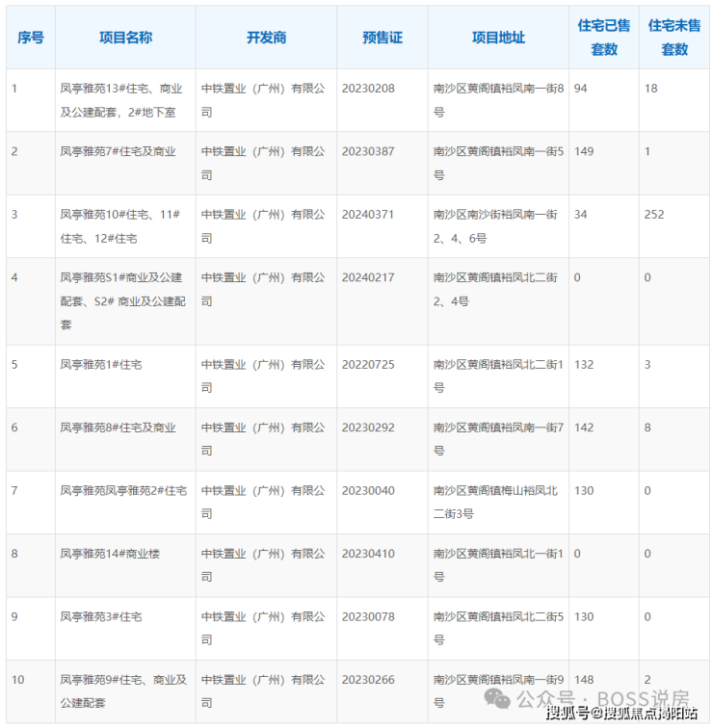Select the 公众号 BOSS说房 watermark text
This screenshot has width=713, height=728.
pos(603,699)
